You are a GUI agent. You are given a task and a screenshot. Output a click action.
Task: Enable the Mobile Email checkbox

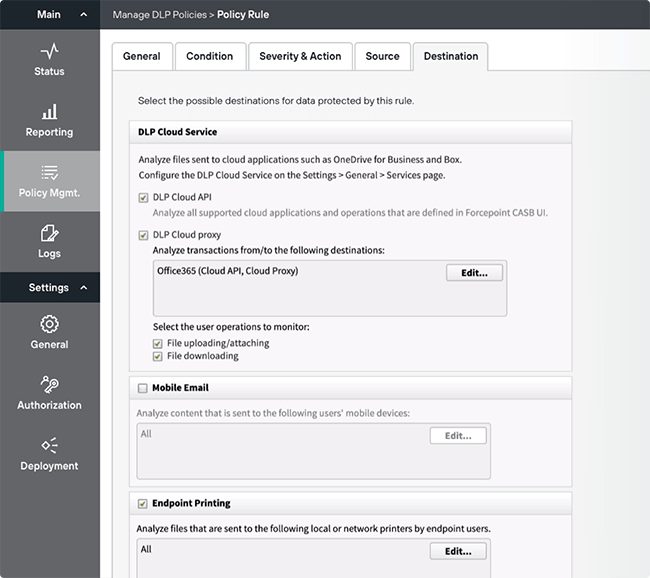click(x=142, y=388)
